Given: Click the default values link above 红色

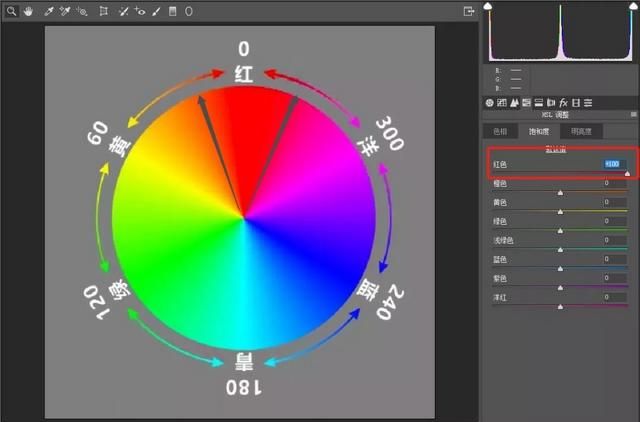Looking at the screenshot, I should pos(556,150).
